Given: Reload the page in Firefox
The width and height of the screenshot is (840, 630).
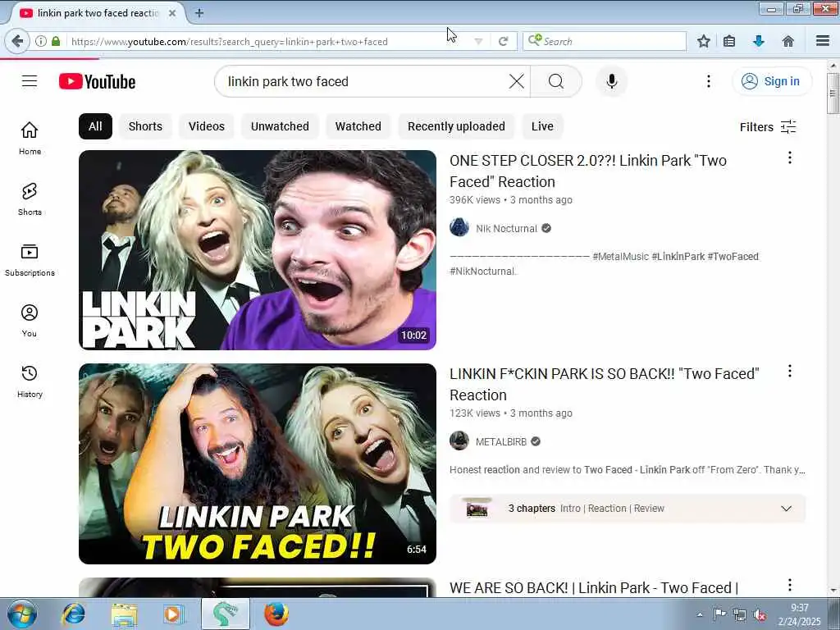Looking at the screenshot, I should (503, 41).
